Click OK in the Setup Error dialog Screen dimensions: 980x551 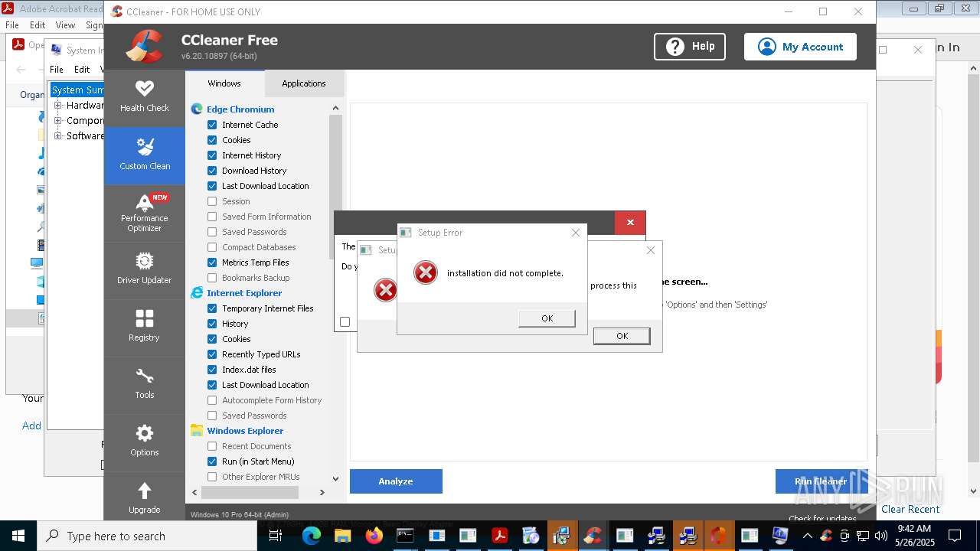pos(547,318)
